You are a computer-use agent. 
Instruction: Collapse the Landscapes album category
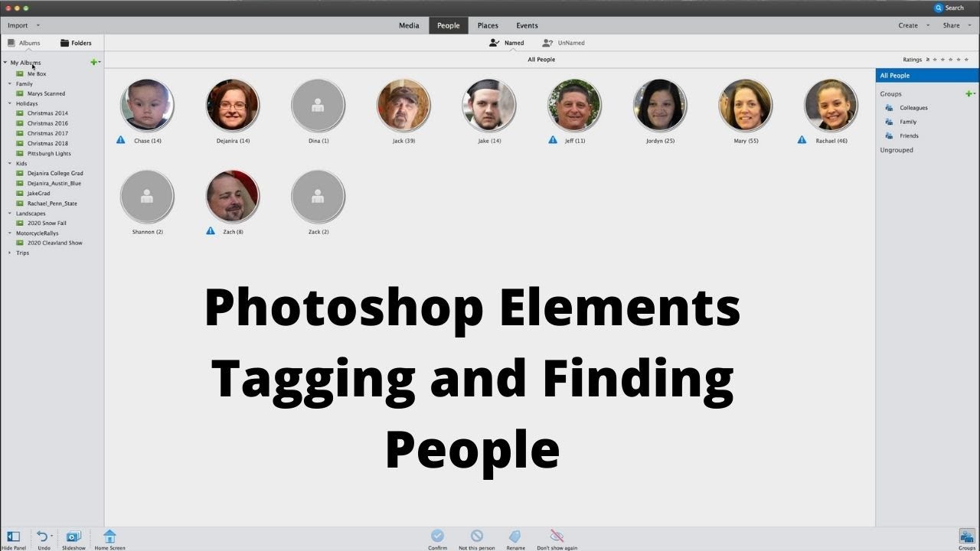point(10,214)
